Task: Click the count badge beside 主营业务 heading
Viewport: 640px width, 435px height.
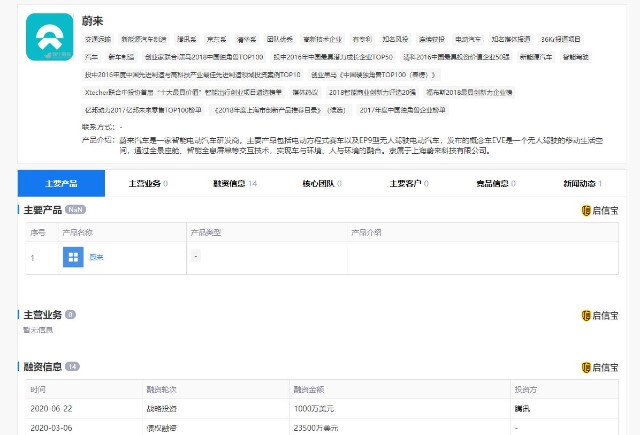Action: point(70,315)
